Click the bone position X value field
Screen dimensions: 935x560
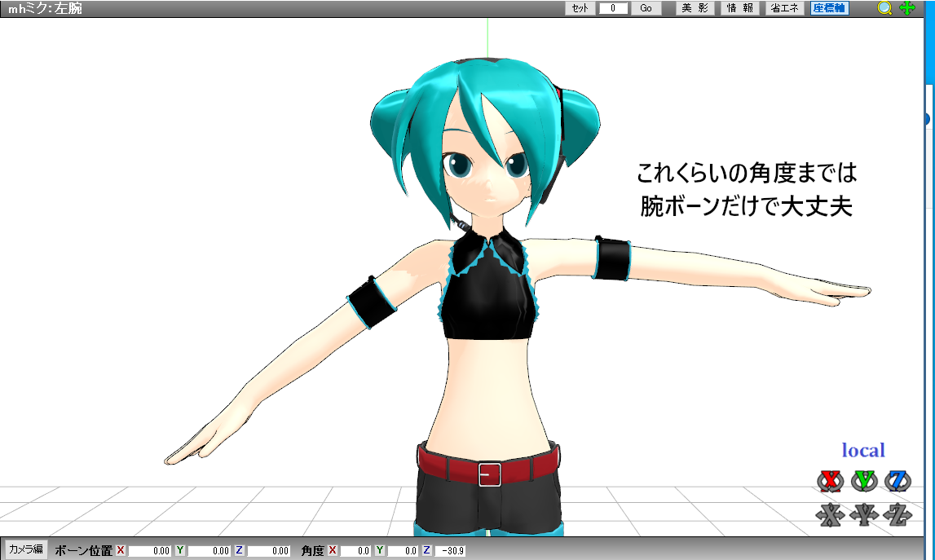pos(150,550)
